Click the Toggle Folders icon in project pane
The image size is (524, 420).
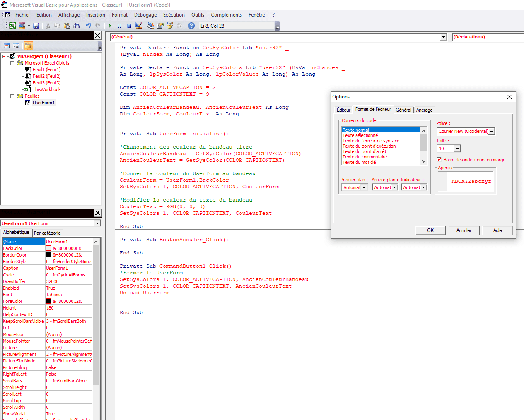click(x=28, y=46)
